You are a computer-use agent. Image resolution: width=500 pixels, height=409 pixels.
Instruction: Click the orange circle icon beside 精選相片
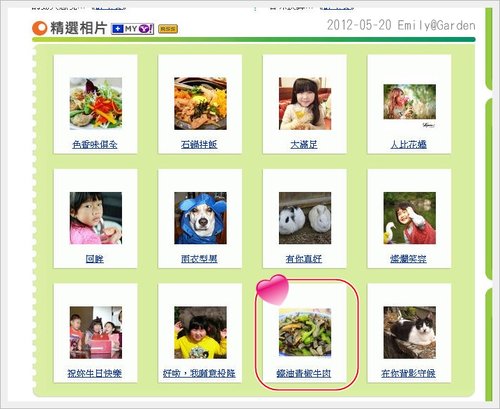tap(40, 28)
